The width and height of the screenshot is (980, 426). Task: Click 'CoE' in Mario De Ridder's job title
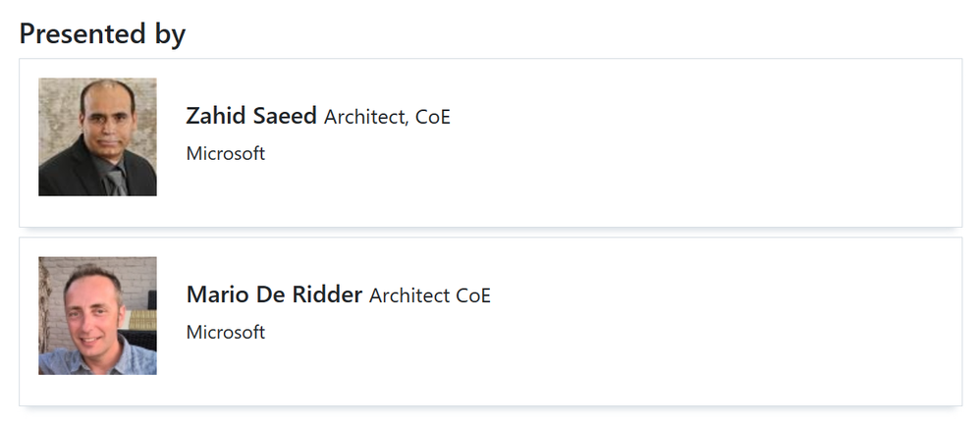pyautogui.click(x=472, y=295)
